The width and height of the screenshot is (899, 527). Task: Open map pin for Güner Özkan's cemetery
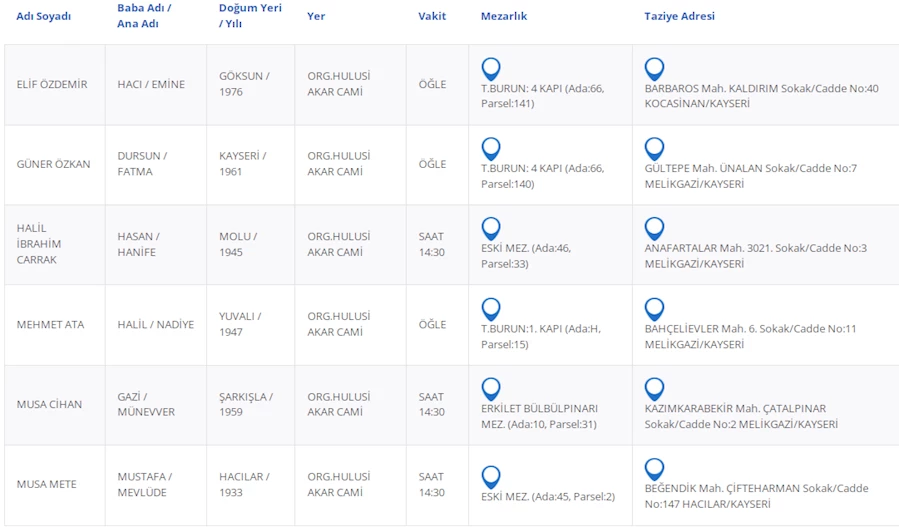(x=490, y=149)
